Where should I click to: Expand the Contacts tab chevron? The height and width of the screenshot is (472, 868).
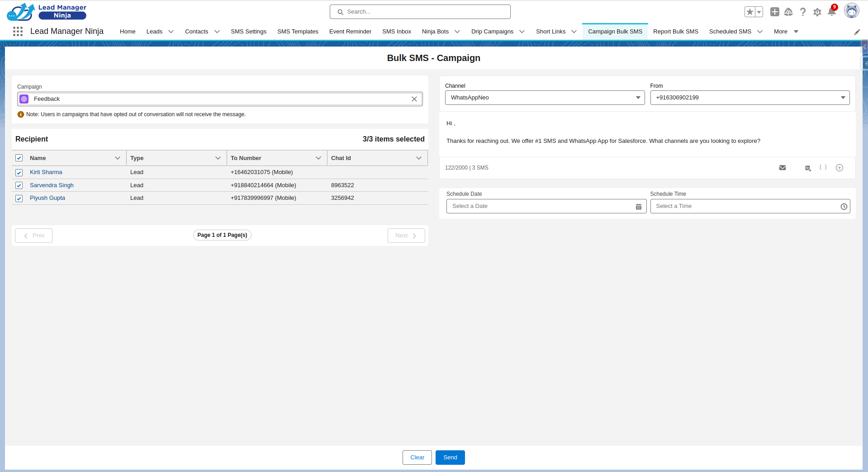tap(217, 32)
